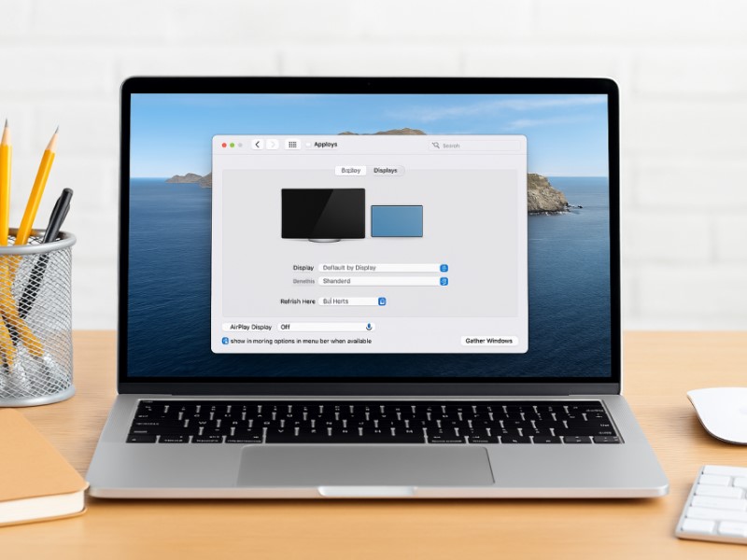Select the black external monitor icon
747x560 pixels.
click(x=323, y=214)
